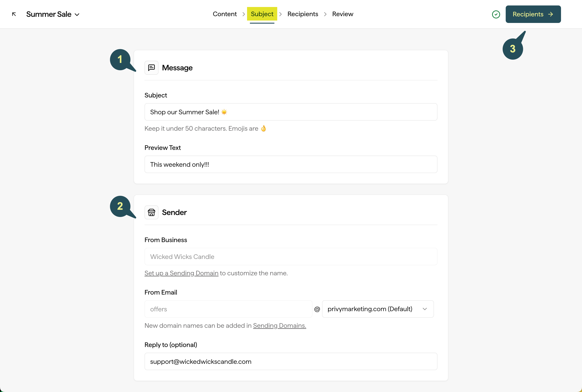Screen dimensions: 582x392
Task: Click the numbered marker 1 annotation
Action: (x=121, y=60)
